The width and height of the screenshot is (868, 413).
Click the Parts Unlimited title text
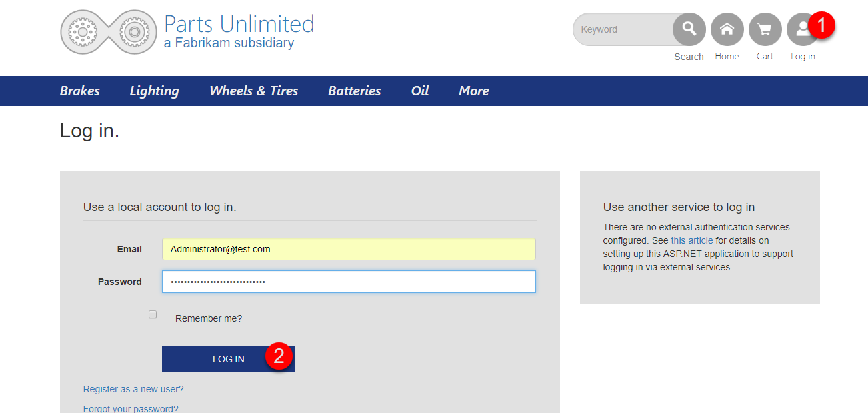pos(239,24)
